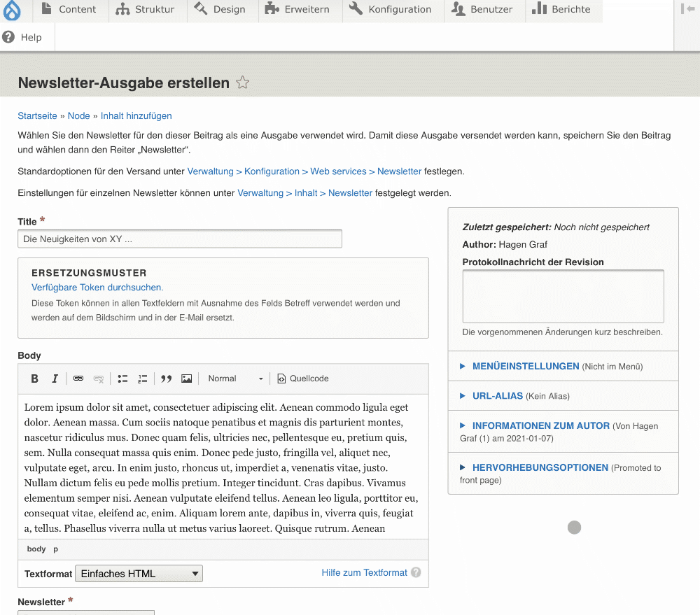
Task: Expand Informationen zum Autor section
Action: pyautogui.click(x=540, y=426)
